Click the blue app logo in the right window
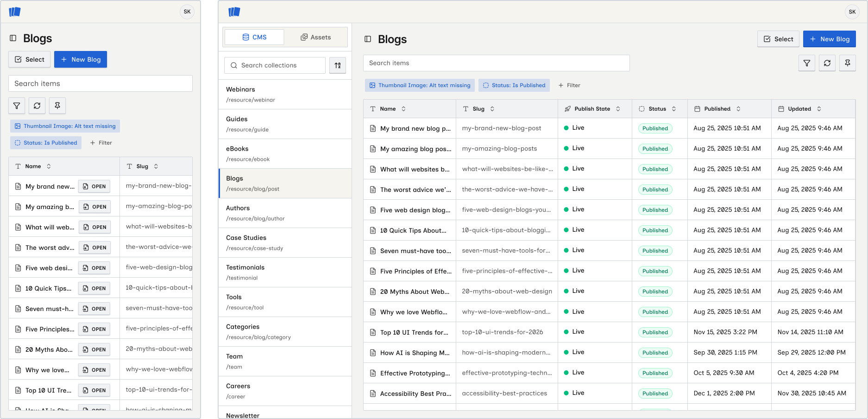This screenshot has height=419, width=868. pyautogui.click(x=234, y=12)
